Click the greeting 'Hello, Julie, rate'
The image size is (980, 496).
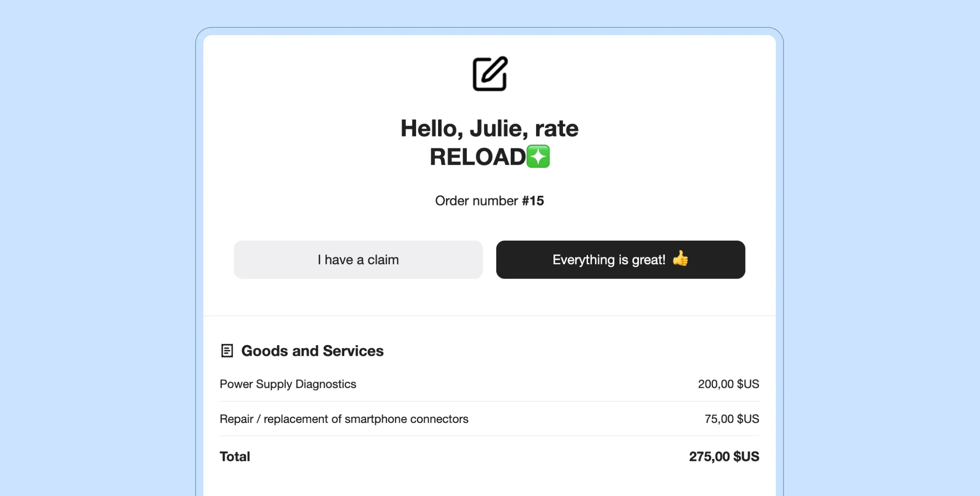click(x=490, y=128)
